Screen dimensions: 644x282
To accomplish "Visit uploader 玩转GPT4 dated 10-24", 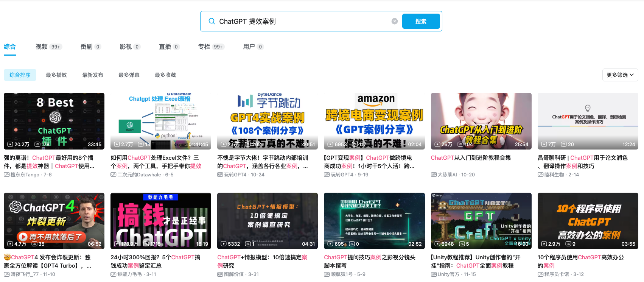I will click(x=235, y=175).
